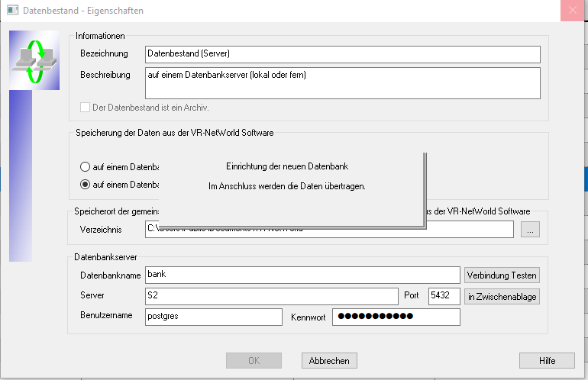The image size is (588, 380).
Task: Select the first 'auf einem Datenba...' radio option
Action: [x=85, y=167]
